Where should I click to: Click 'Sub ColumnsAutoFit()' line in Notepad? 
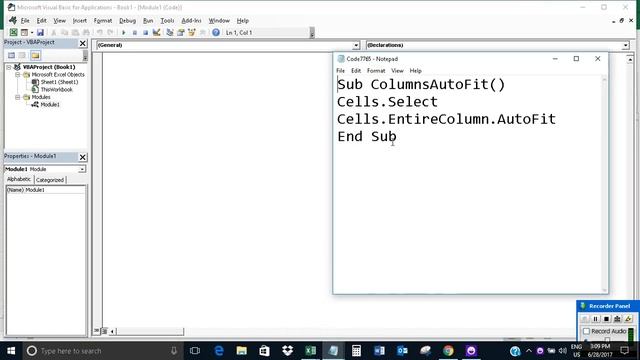click(421, 84)
